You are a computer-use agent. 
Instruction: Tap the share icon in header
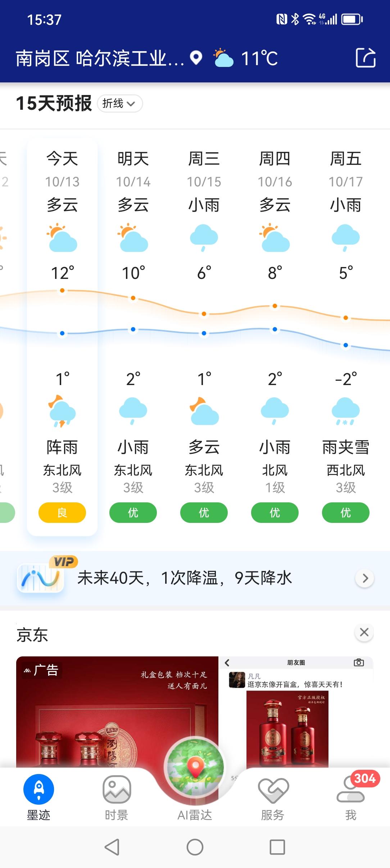tap(366, 58)
